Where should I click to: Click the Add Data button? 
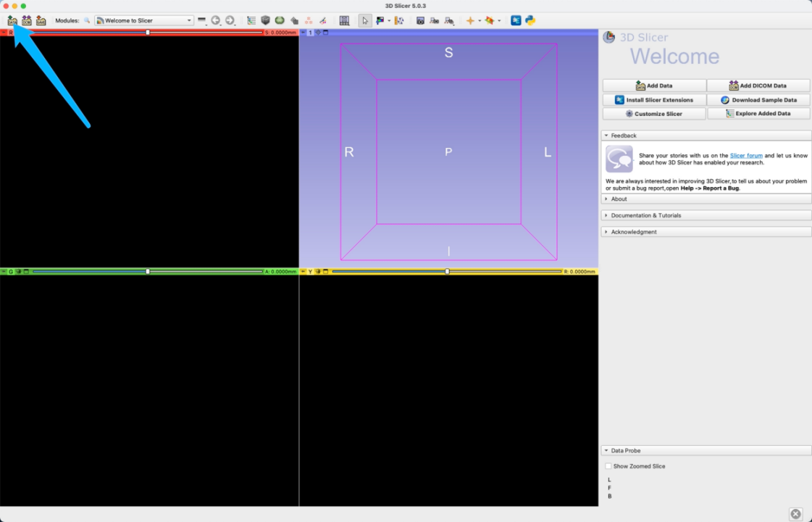point(654,86)
